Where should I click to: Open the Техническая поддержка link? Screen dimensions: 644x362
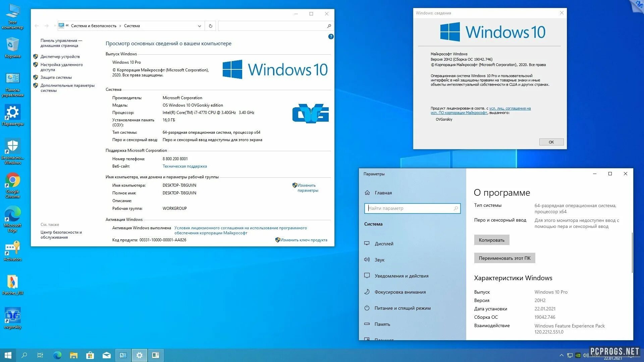tap(184, 166)
